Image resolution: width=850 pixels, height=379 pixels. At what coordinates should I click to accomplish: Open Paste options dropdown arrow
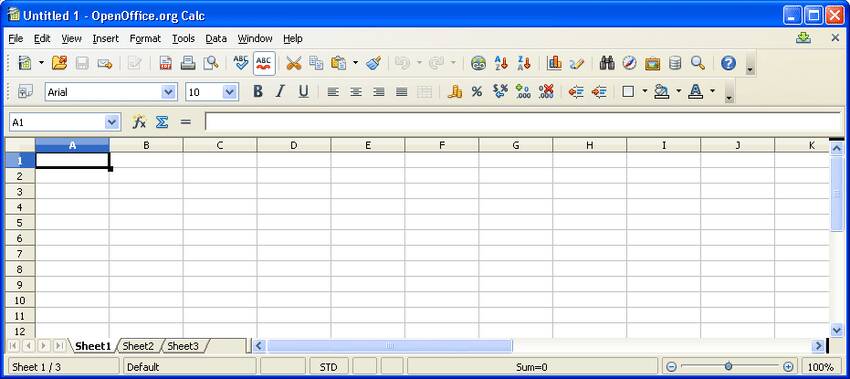coord(356,63)
